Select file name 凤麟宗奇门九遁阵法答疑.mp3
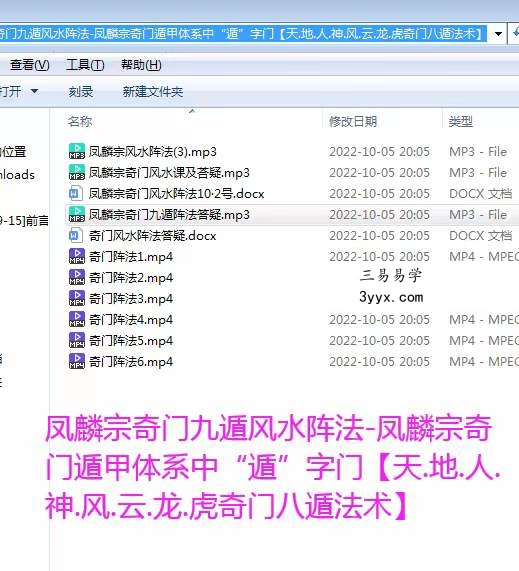Viewport: 519px width, 571px height. coord(169,214)
